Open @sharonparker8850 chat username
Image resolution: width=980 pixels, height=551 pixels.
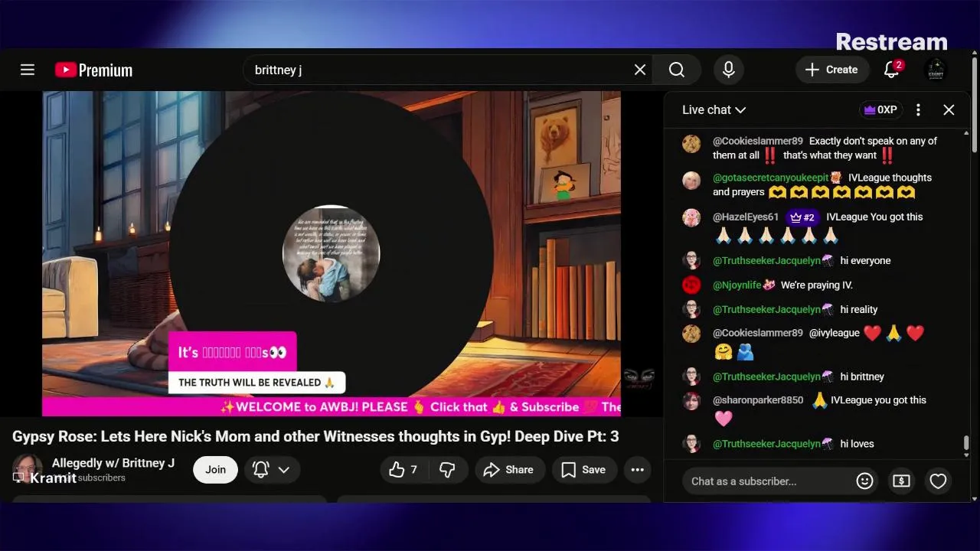click(x=758, y=400)
